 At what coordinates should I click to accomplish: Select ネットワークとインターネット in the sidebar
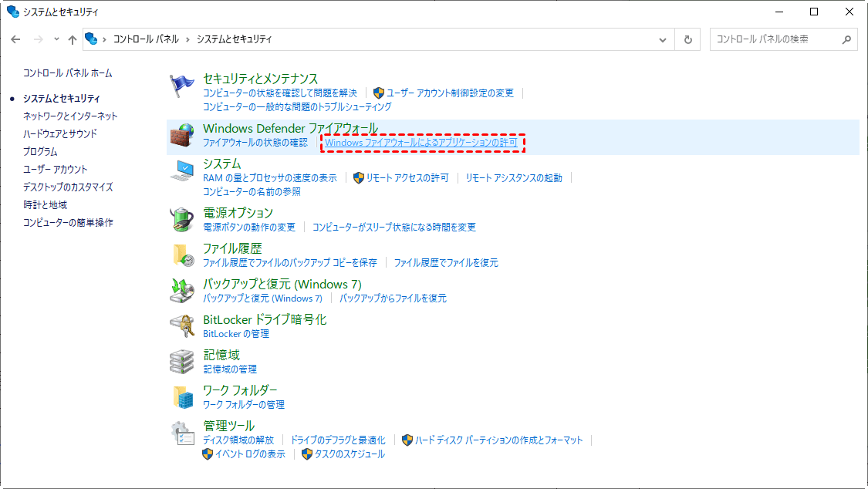70,116
